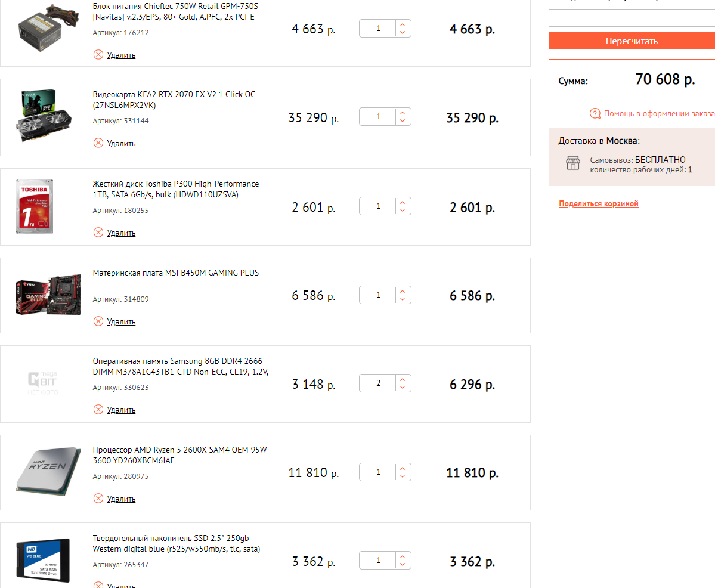The height and width of the screenshot is (588, 715).
Task: Click the store pickup icon in delivery
Action: pyautogui.click(x=573, y=163)
